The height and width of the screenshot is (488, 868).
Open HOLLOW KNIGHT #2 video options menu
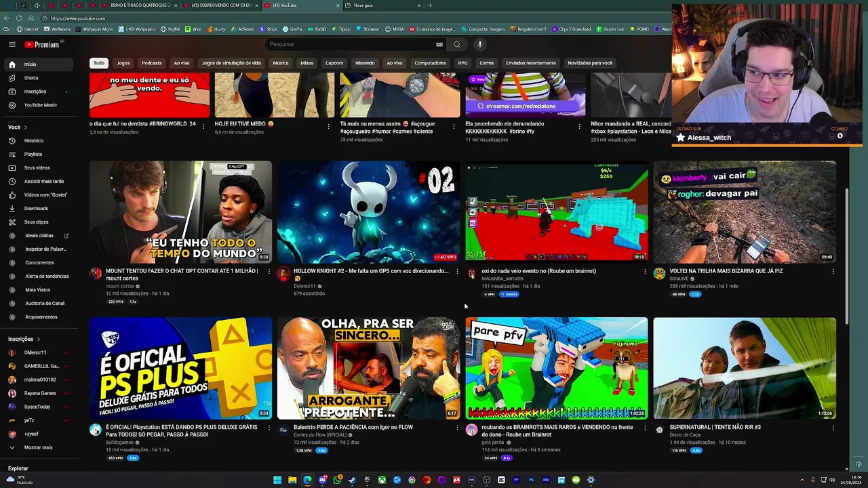click(x=456, y=271)
